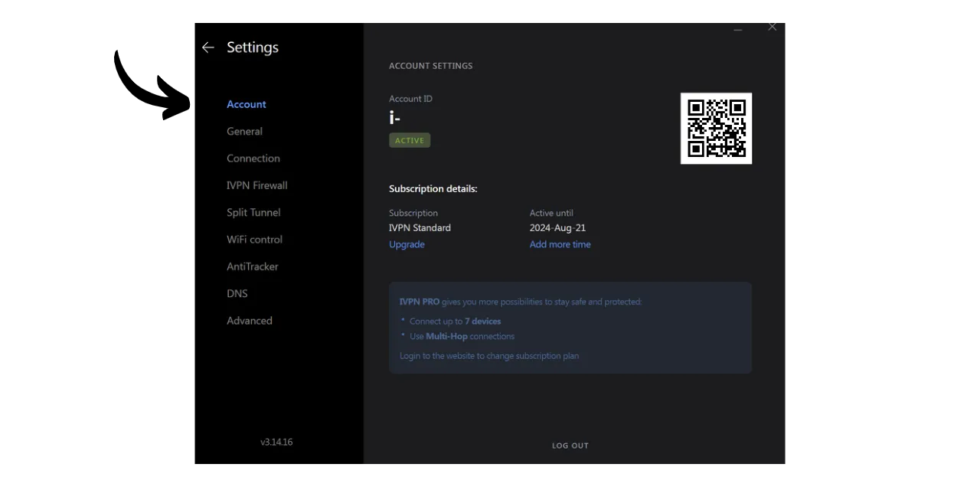Click the ACTIVE status badge

[410, 141]
